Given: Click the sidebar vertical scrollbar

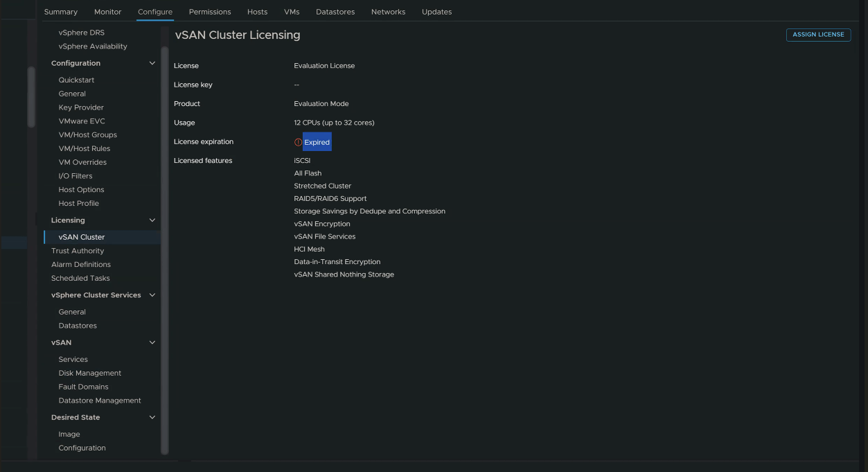Looking at the screenshot, I should pyautogui.click(x=165, y=250).
